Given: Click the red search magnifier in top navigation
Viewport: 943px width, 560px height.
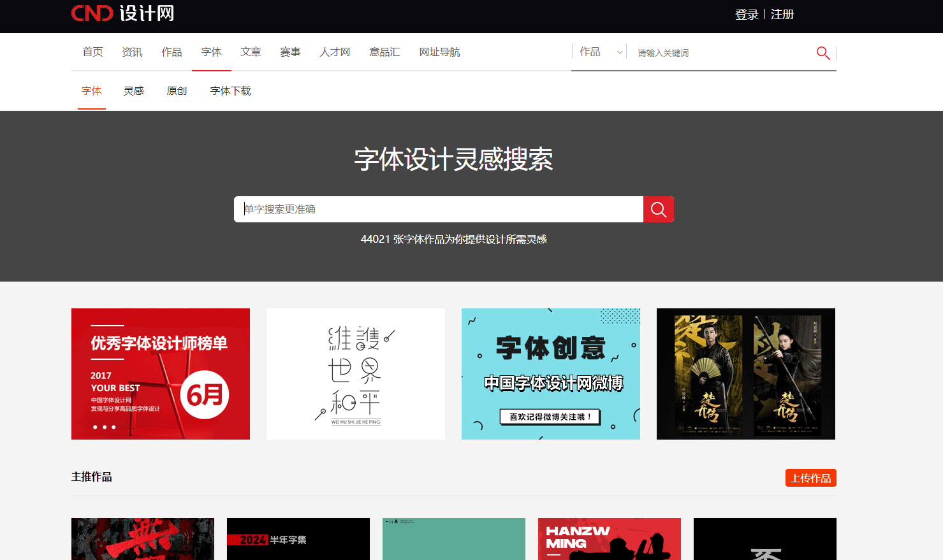Looking at the screenshot, I should (x=822, y=53).
